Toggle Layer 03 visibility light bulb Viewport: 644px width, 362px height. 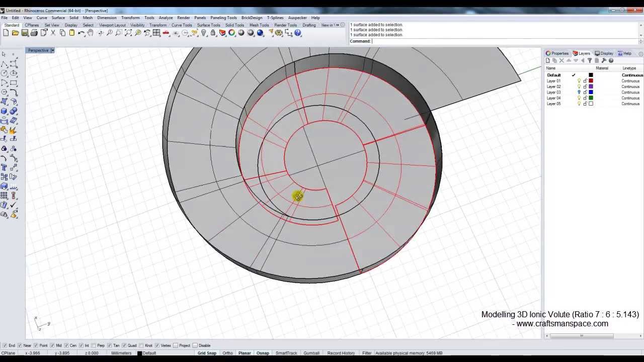(579, 93)
